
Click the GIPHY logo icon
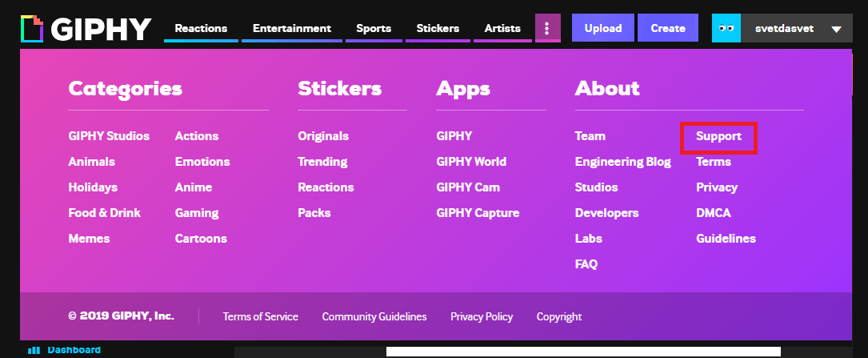(32, 28)
